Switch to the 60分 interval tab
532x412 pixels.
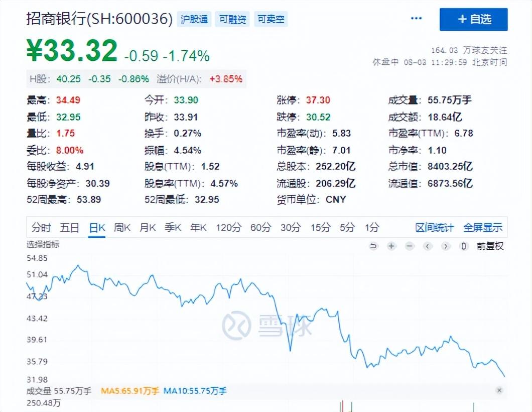(261, 227)
